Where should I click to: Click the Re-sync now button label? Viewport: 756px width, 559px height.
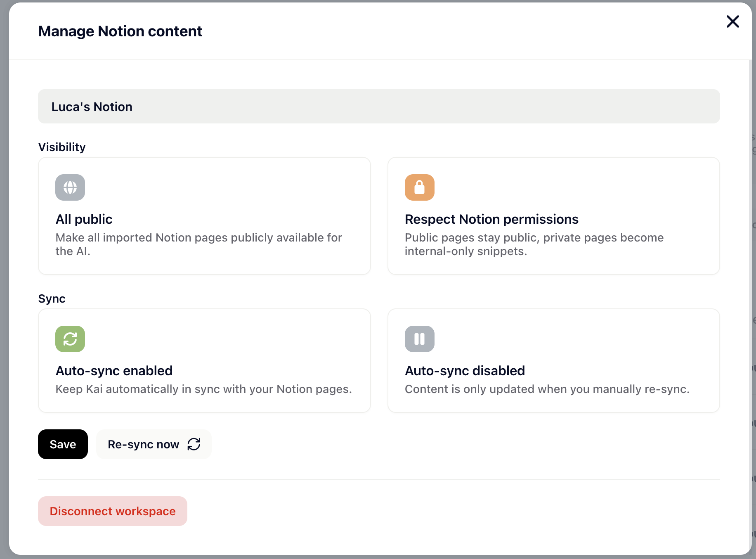143,444
